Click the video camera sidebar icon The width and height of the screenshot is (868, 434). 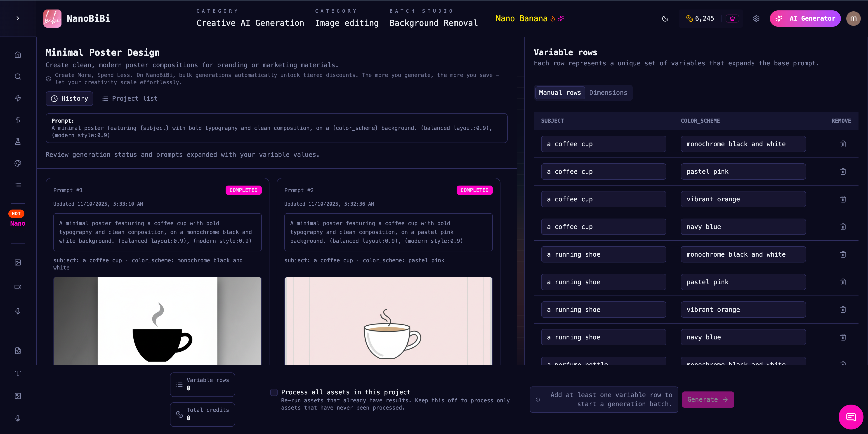[x=18, y=287]
